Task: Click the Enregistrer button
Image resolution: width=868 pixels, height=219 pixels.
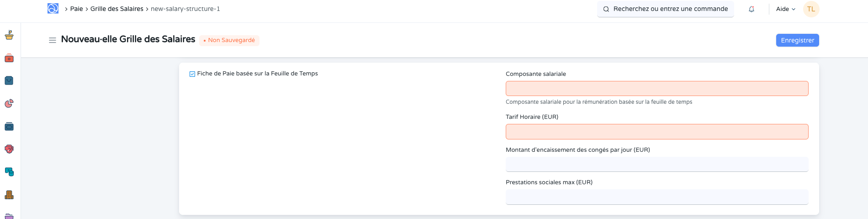Action: click(x=797, y=40)
